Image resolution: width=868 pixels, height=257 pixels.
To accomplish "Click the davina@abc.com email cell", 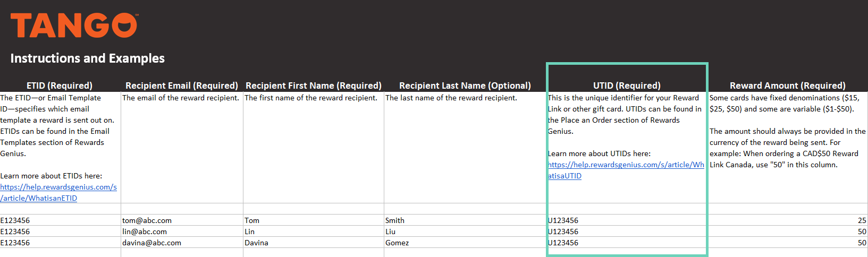I will [151, 243].
